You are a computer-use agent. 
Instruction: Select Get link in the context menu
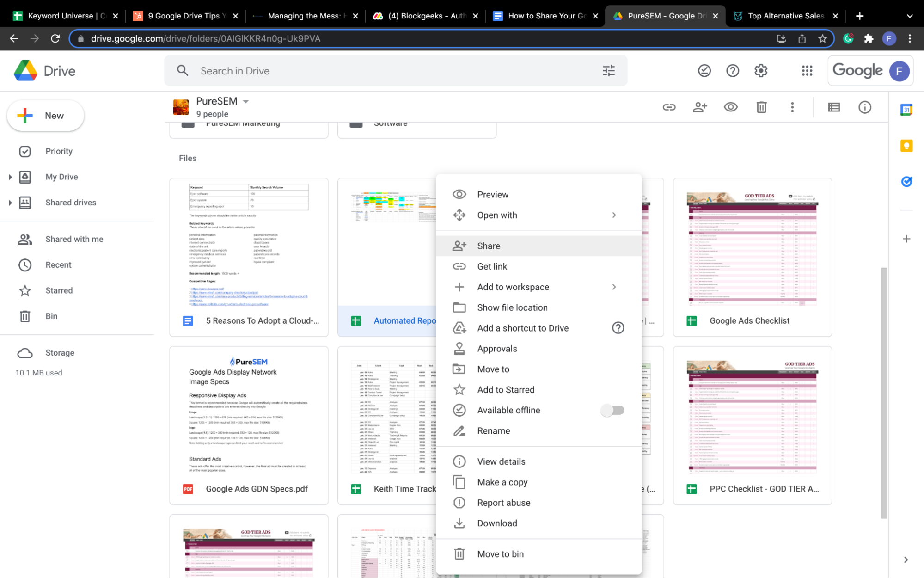538,266
